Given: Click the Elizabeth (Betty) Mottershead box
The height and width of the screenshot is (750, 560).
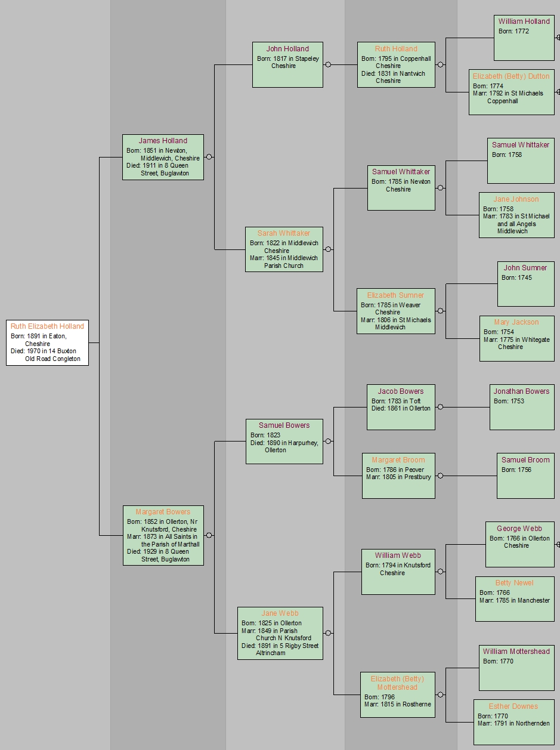Looking at the screenshot, I should click(397, 695).
